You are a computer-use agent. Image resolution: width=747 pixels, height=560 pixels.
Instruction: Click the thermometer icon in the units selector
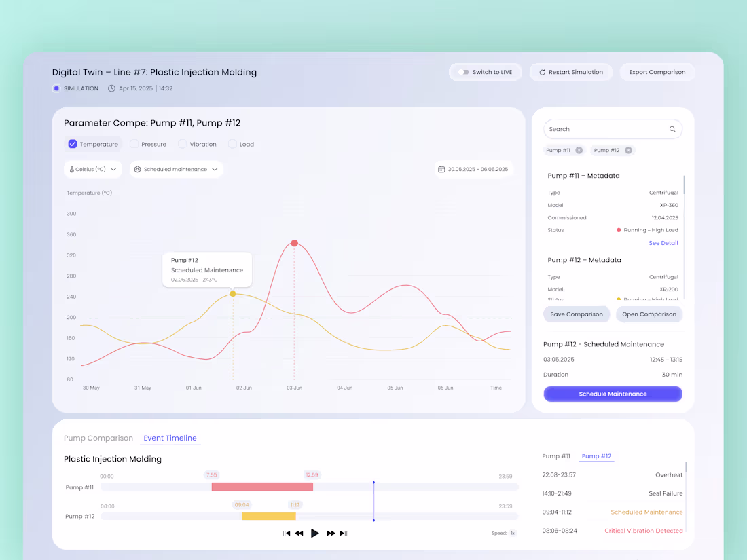(71, 169)
